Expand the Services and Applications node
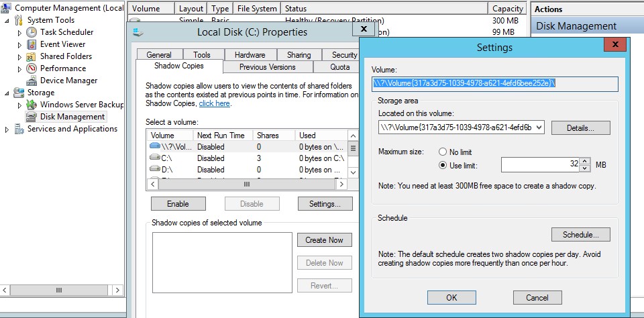 7,129
